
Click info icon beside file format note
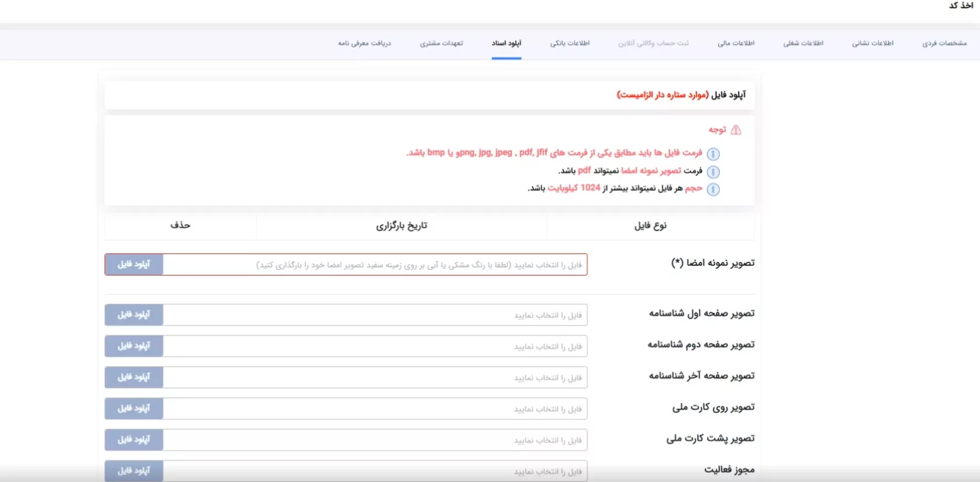coord(713,154)
